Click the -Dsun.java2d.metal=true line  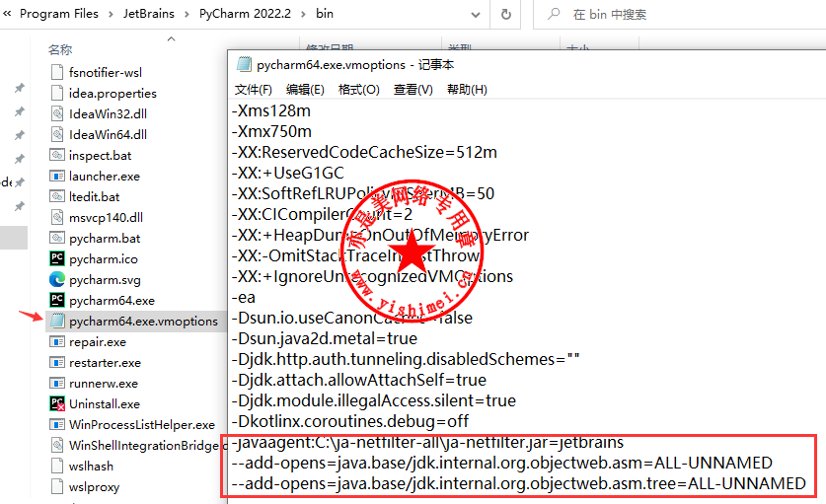pyautogui.click(x=324, y=338)
